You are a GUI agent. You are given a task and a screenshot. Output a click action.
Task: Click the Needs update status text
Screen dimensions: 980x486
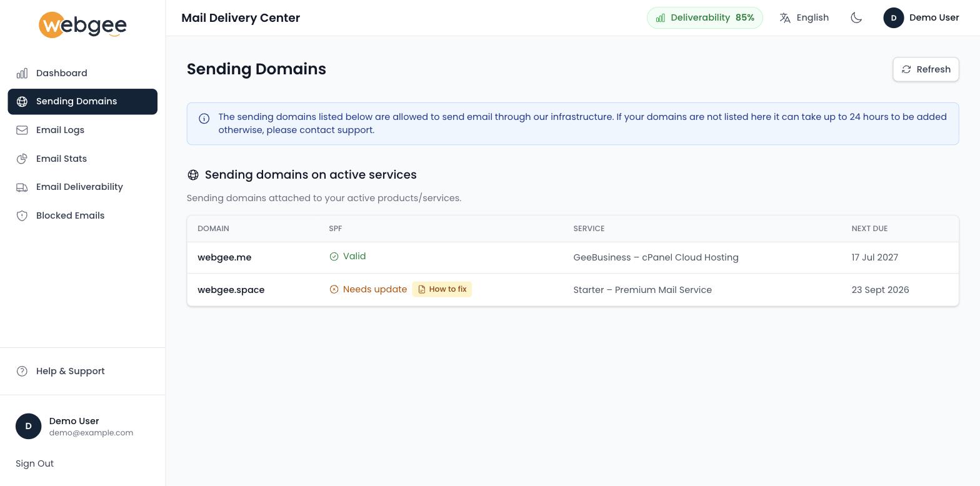coord(375,289)
